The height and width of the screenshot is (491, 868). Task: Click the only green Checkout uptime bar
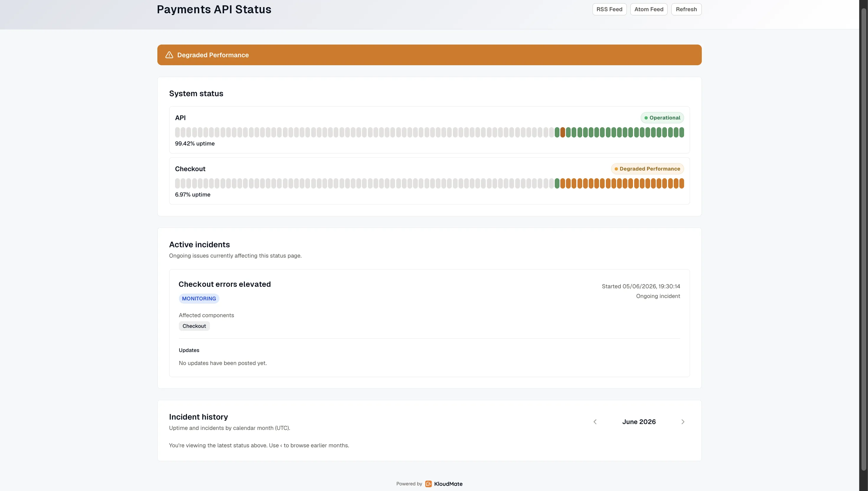(557, 184)
